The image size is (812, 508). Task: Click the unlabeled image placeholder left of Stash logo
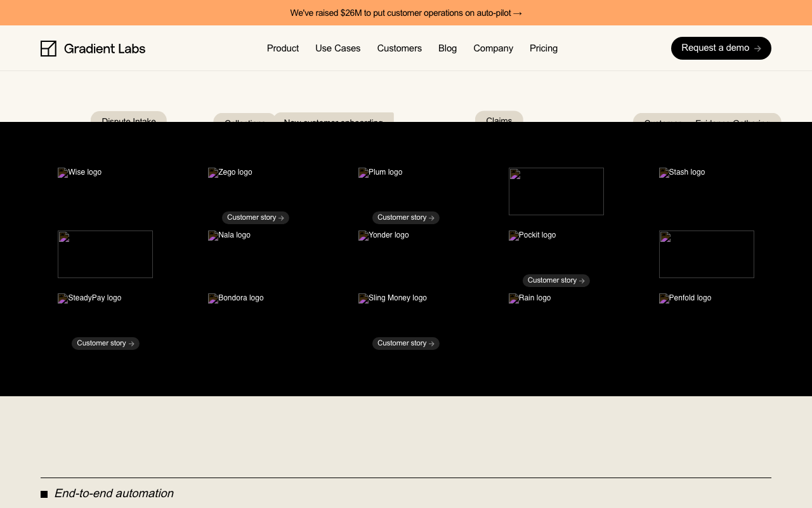(556, 191)
